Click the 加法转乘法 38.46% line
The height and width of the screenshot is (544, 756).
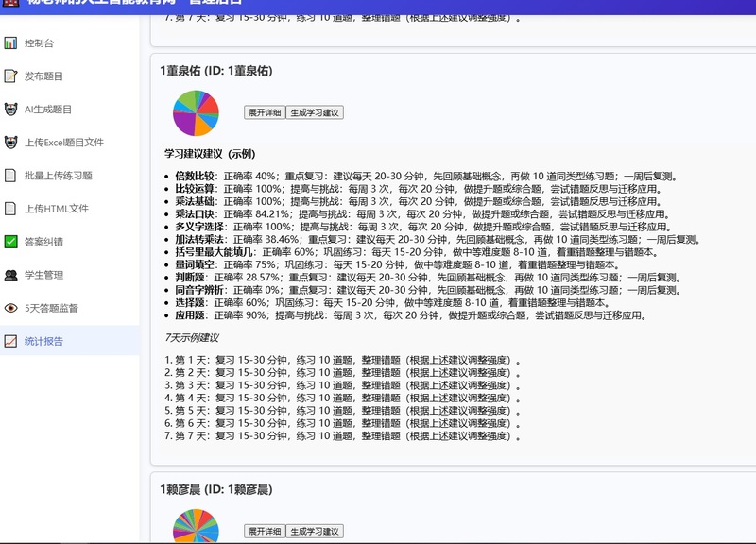coord(438,240)
